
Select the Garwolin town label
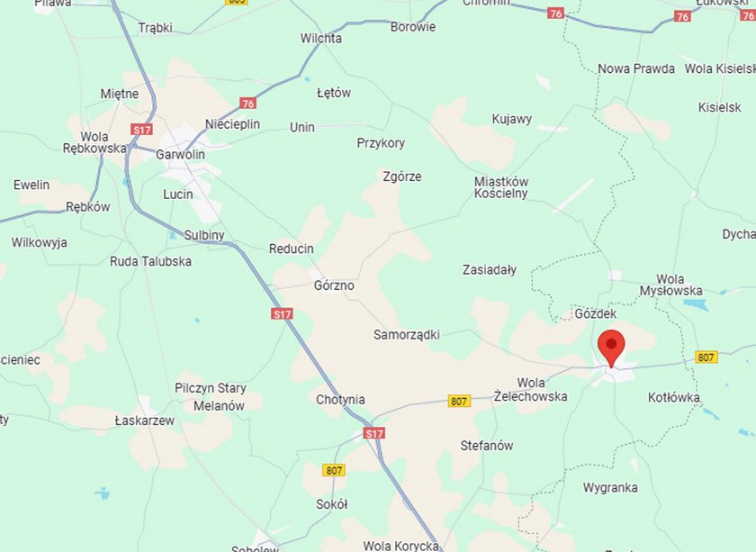pyautogui.click(x=180, y=155)
